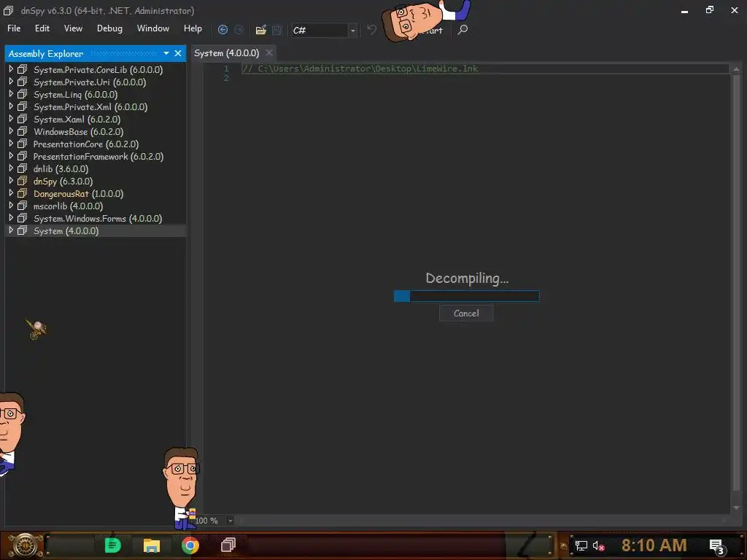Select mscorlib (4.0.0.0) in the tree

pyautogui.click(x=68, y=206)
